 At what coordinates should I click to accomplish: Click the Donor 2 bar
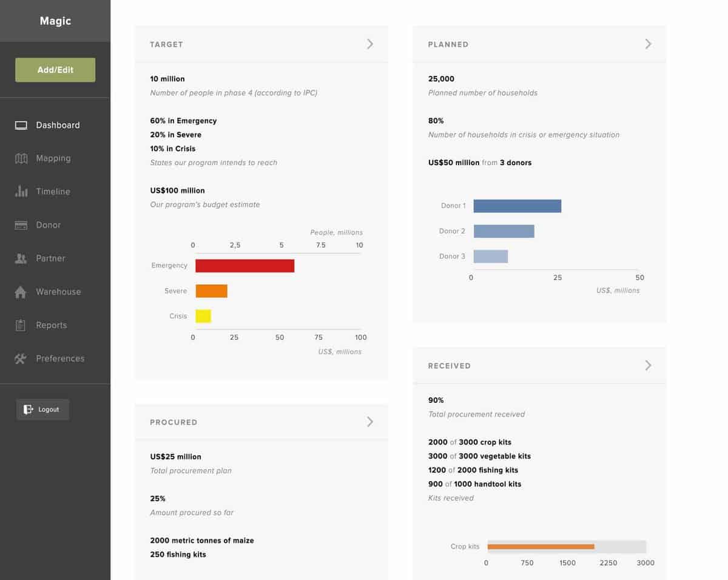point(504,231)
